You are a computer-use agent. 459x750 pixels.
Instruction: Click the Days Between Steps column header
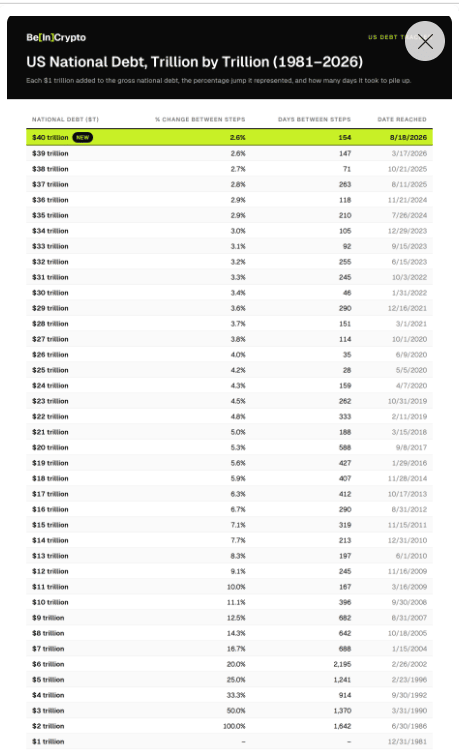(x=314, y=119)
